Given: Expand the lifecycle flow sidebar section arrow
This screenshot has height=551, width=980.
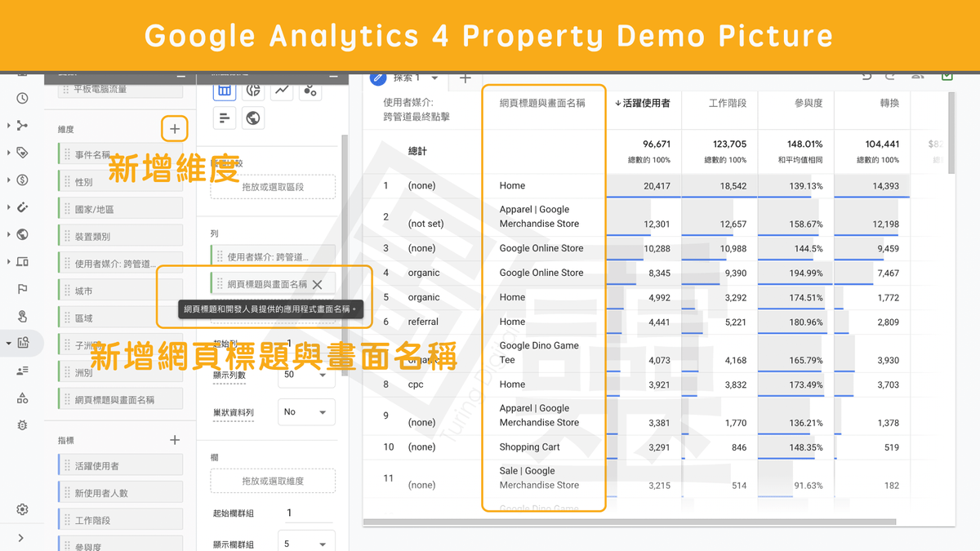Looking at the screenshot, I should tap(8, 126).
